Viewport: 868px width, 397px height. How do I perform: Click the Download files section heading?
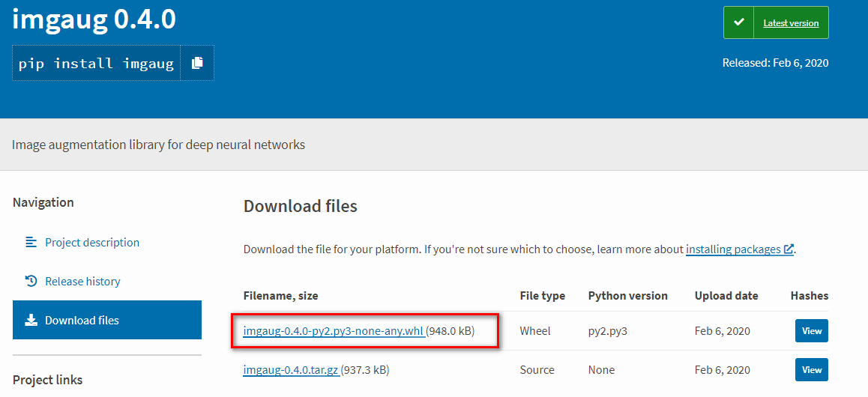coord(301,207)
